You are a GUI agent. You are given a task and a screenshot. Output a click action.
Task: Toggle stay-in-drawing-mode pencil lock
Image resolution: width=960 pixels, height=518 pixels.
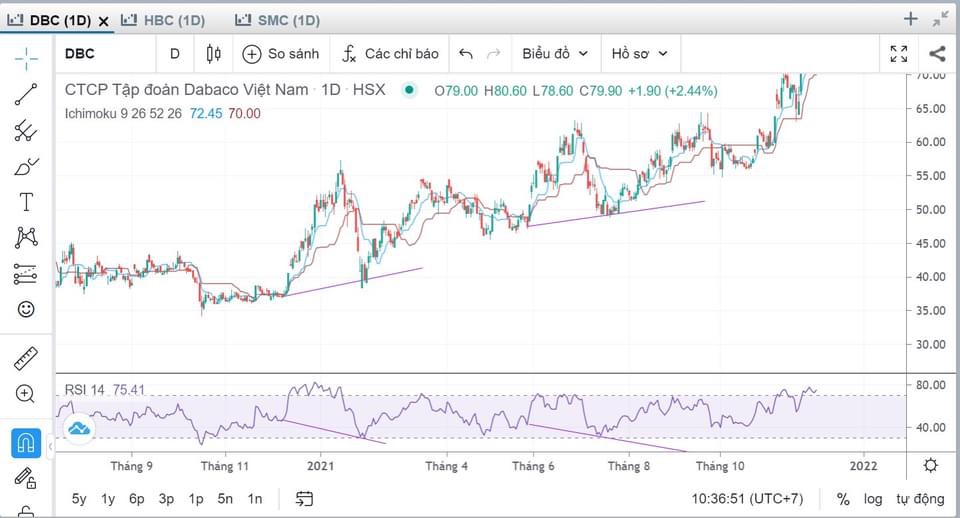(x=26, y=478)
